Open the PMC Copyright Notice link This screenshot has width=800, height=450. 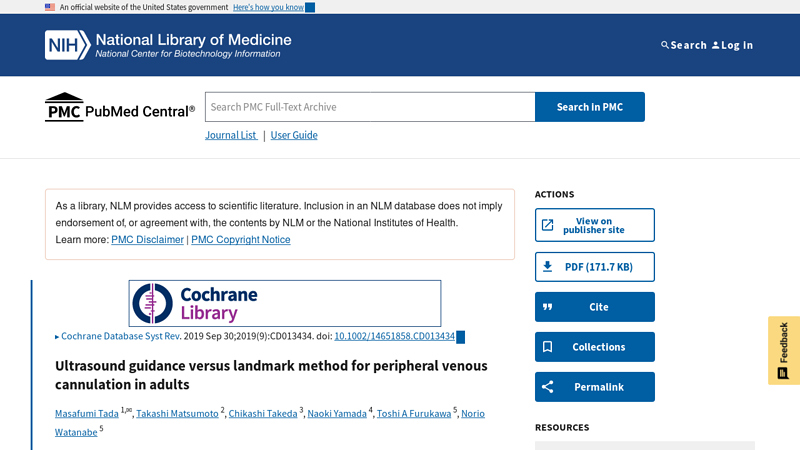tap(241, 240)
